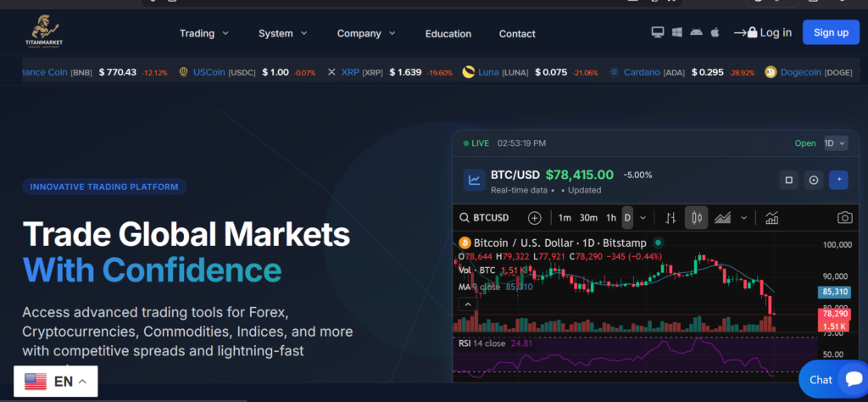868x402 pixels.
Task: Open the EN language dropdown
Action: tap(56, 382)
